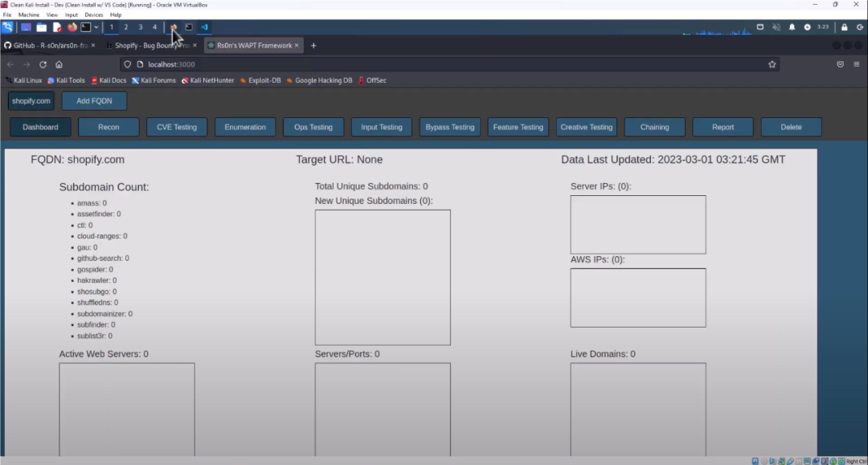Close the Rs0n's WAPT Framework tab
868x465 pixels.
297,45
